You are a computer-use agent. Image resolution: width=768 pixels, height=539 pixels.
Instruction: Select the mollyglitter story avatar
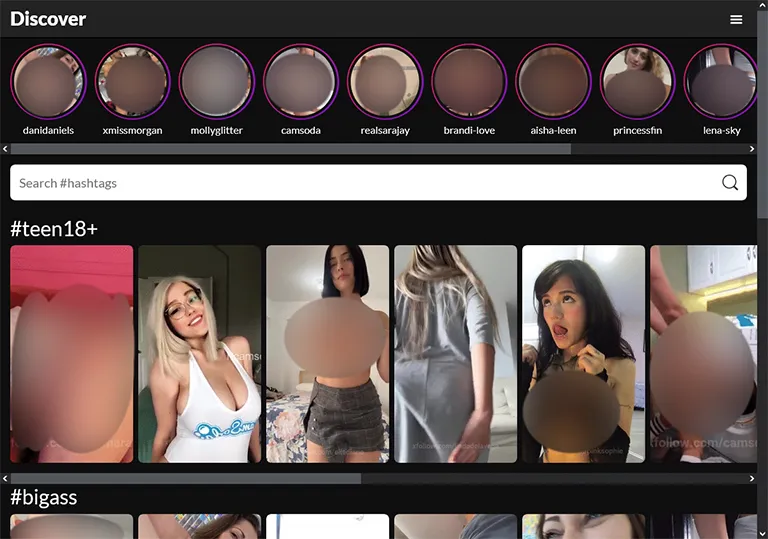216,82
